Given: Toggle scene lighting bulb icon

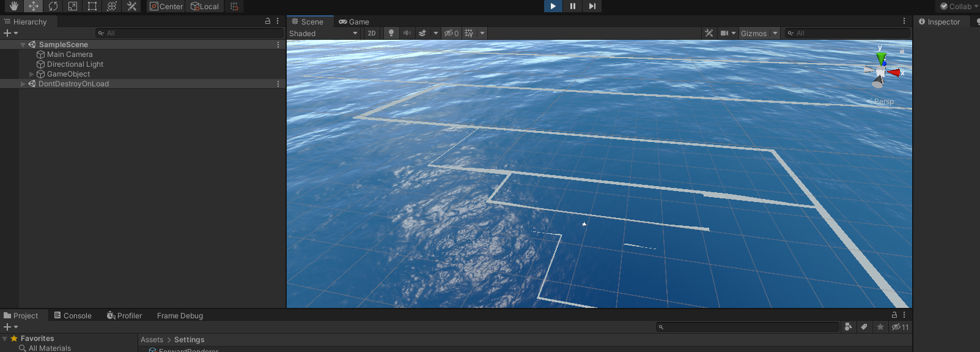Looking at the screenshot, I should point(391,33).
